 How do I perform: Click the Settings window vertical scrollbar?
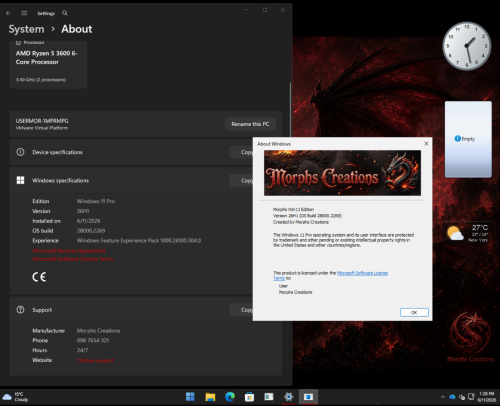290,110
